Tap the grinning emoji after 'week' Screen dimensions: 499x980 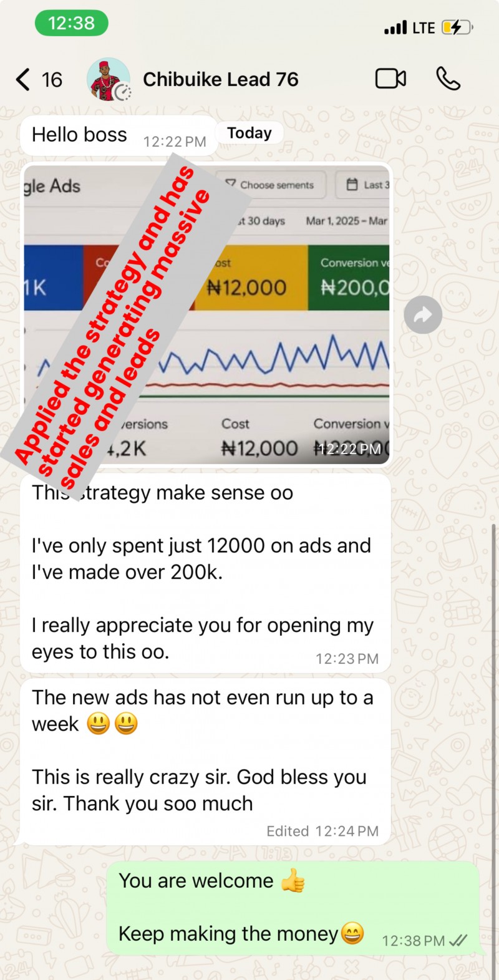(x=99, y=724)
